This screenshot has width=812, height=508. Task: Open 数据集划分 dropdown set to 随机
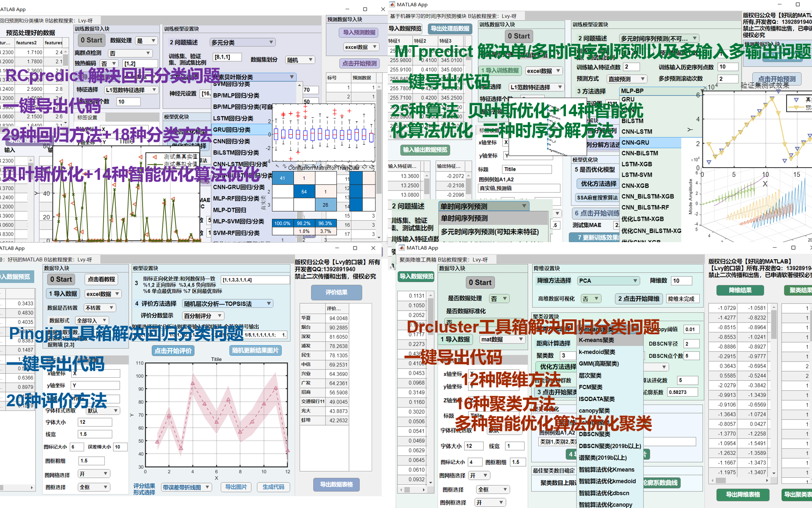click(300, 60)
